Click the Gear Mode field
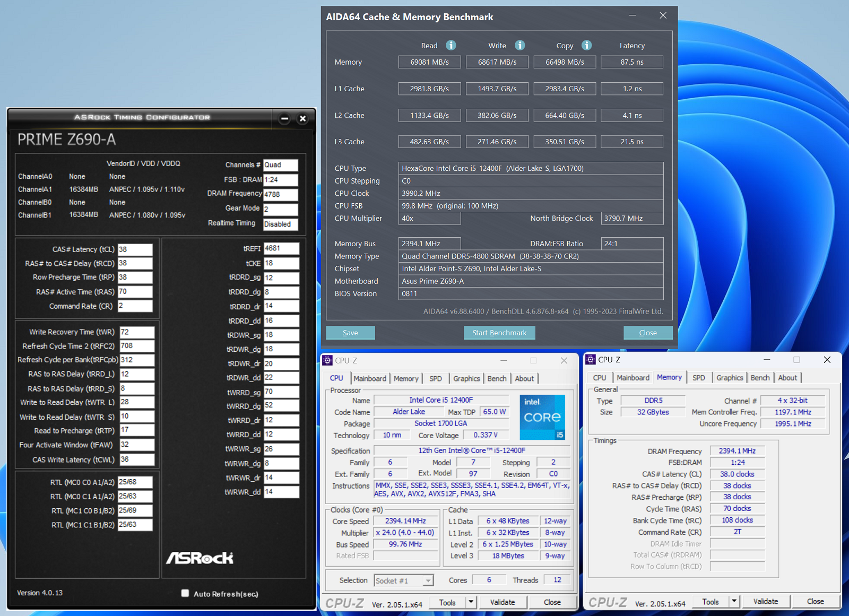 pos(281,209)
